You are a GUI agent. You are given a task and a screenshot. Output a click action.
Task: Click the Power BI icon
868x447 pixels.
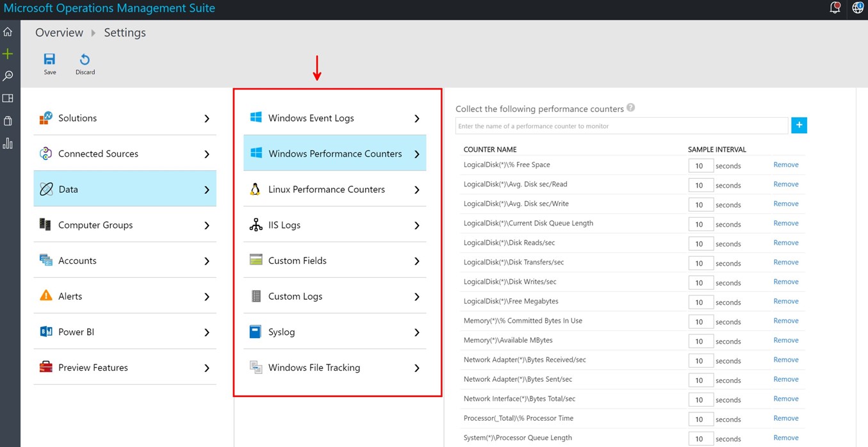click(x=45, y=332)
